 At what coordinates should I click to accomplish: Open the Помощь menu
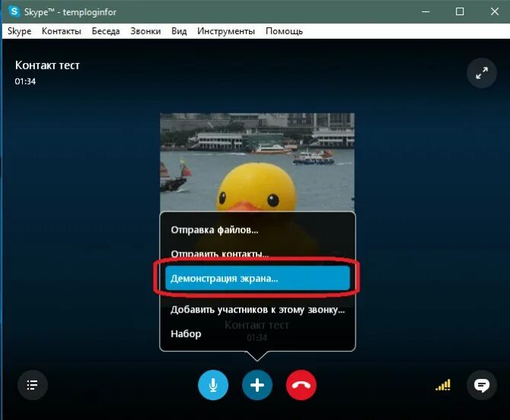[284, 31]
